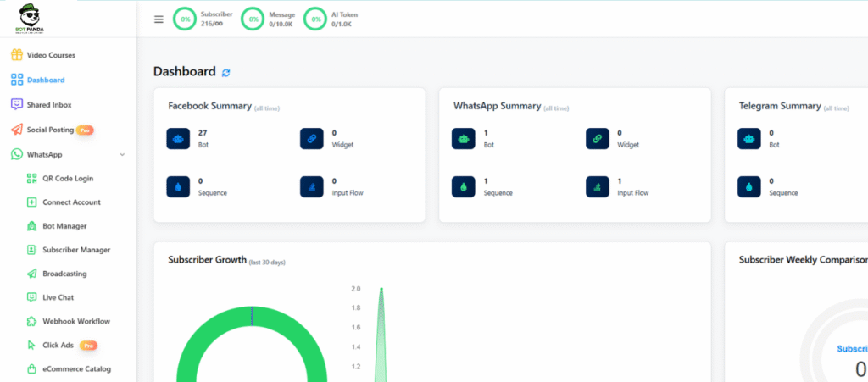
Task: Open eCommerce Catalog link
Action: tap(77, 368)
